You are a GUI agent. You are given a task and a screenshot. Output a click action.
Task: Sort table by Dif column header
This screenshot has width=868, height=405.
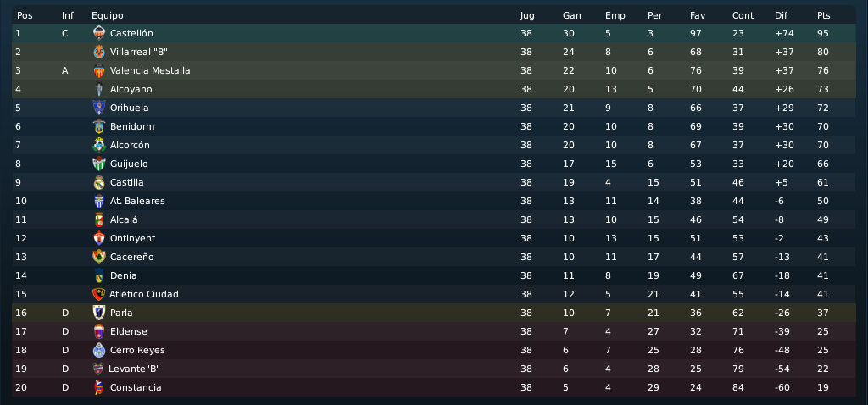(x=781, y=15)
